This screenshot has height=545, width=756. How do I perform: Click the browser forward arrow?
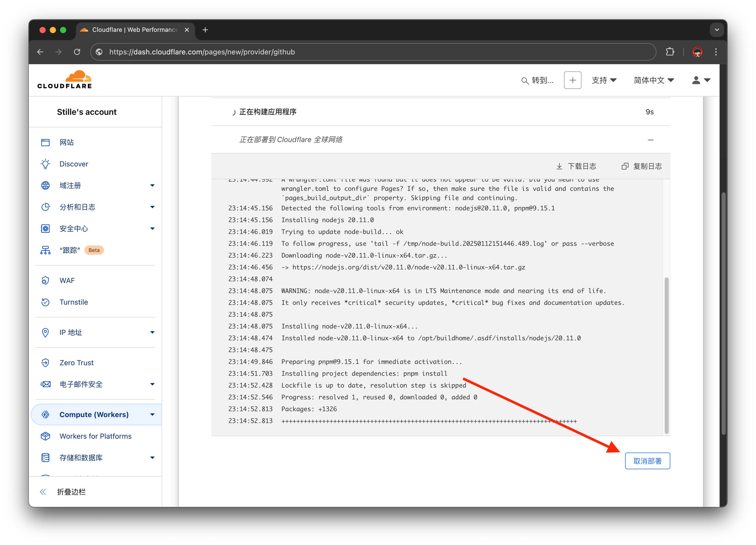(58, 52)
